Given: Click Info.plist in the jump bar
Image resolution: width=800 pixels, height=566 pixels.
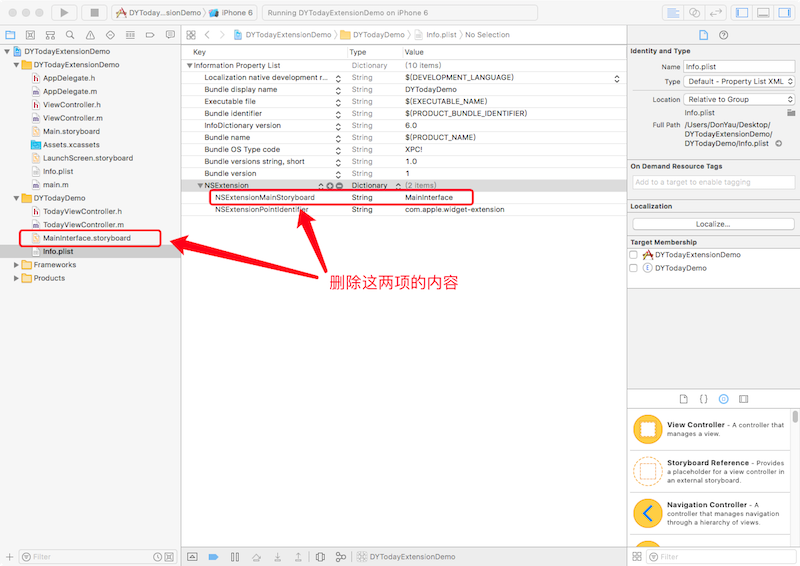Looking at the screenshot, I should tap(436, 35).
